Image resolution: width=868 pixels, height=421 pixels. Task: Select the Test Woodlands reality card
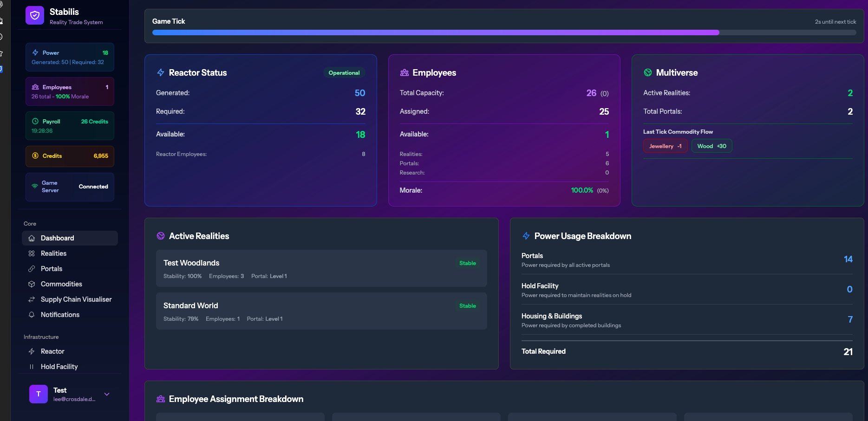click(x=321, y=268)
